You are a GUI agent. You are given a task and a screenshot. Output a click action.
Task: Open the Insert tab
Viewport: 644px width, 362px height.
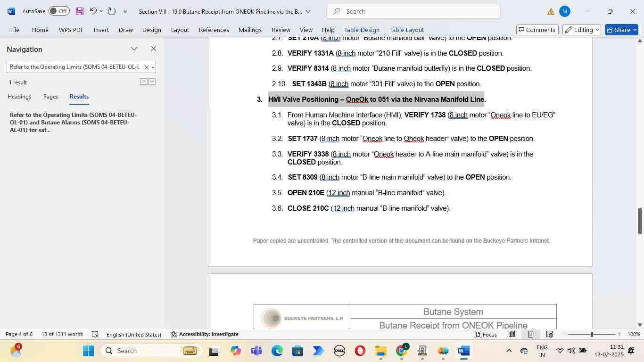101,30
